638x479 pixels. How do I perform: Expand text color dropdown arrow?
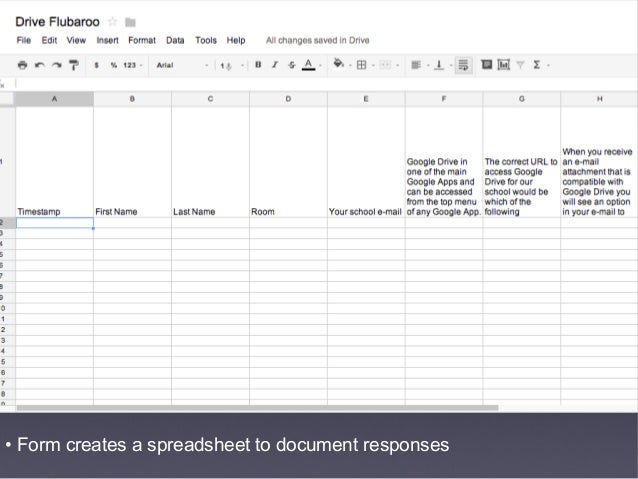coord(321,66)
